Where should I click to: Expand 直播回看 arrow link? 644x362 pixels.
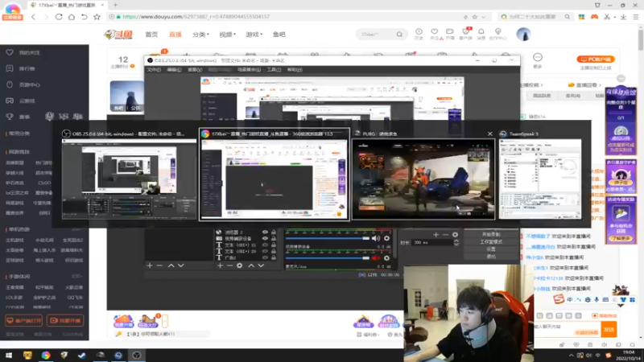584,85
